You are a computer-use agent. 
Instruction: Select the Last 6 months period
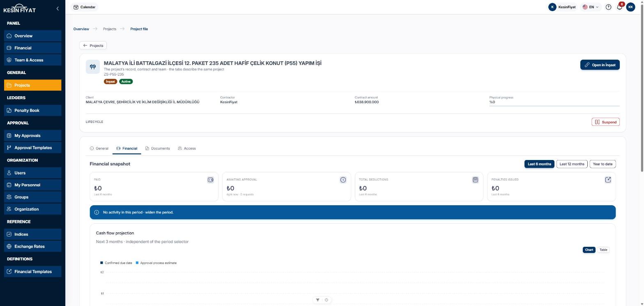pyautogui.click(x=539, y=164)
